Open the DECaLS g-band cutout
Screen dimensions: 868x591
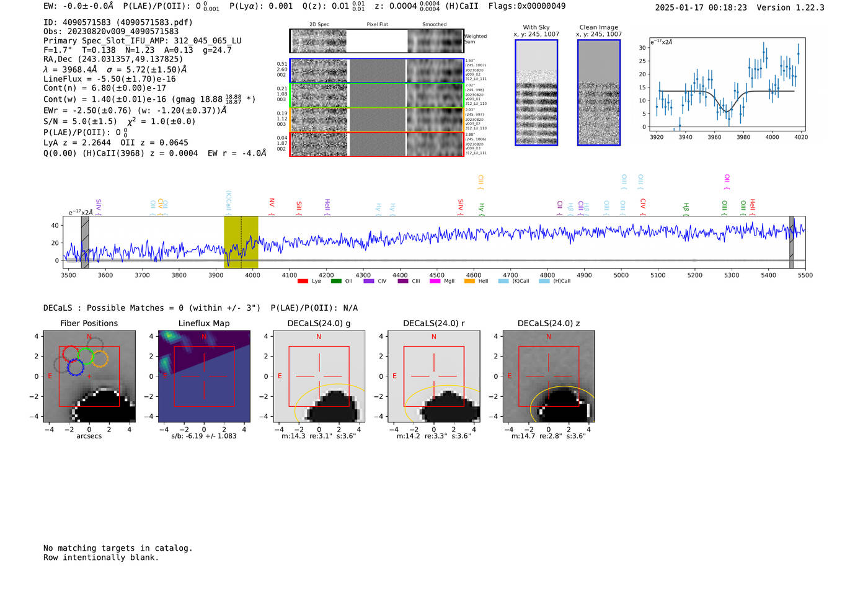tap(319, 376)
